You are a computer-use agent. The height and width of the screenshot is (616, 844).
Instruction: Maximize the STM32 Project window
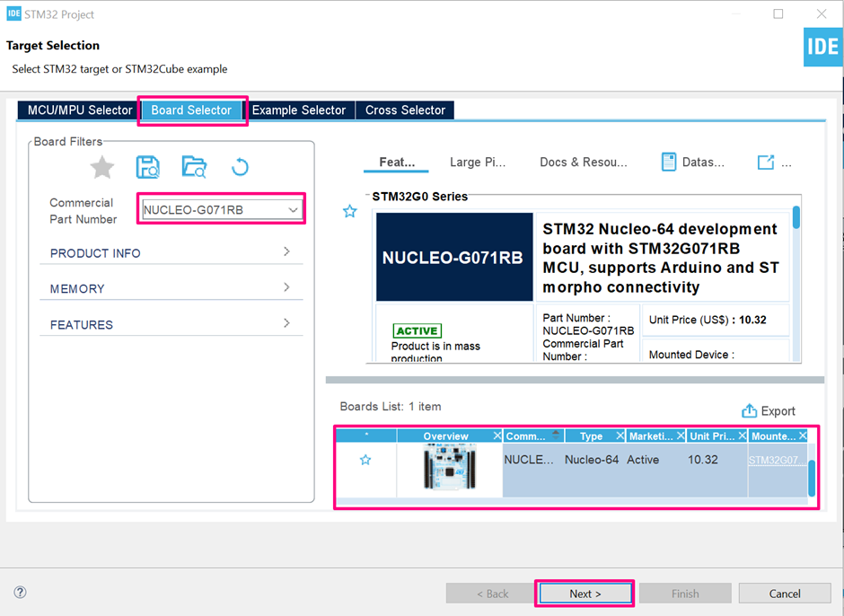tap(778, 14)
